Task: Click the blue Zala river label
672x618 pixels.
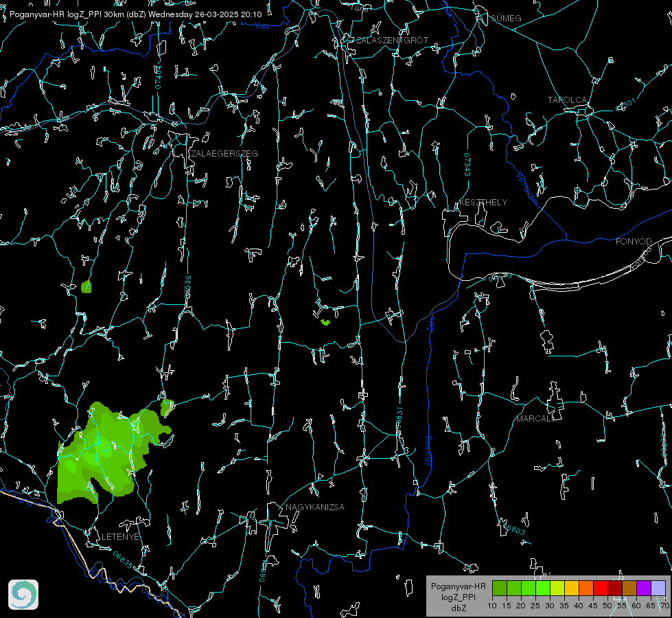Action: point(431,323)
